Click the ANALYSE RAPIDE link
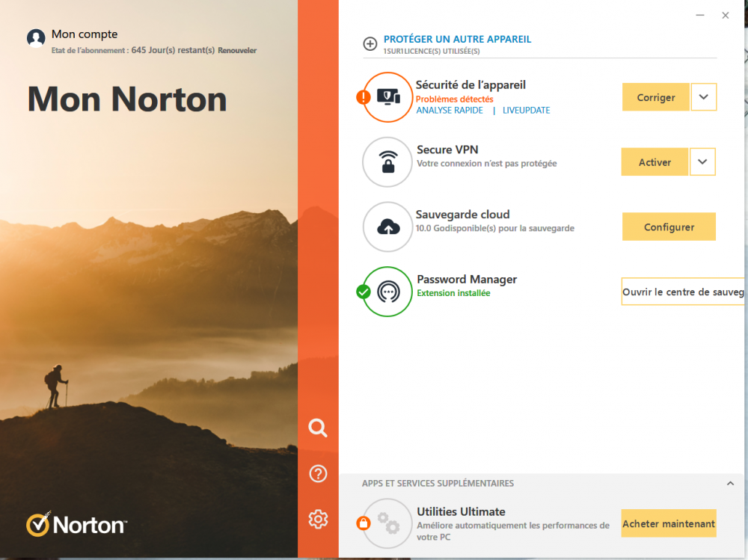 point(450,111)
